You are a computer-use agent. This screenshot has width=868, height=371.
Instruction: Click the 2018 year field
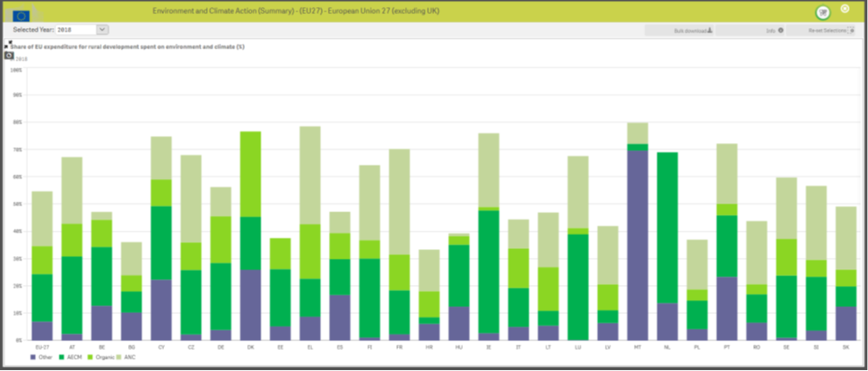75,30
